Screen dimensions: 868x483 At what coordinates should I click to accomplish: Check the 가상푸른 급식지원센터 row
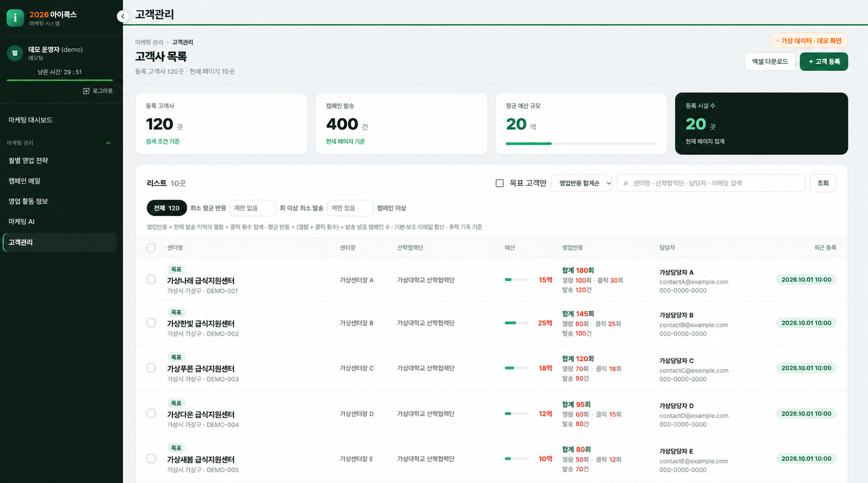(151, 368)
